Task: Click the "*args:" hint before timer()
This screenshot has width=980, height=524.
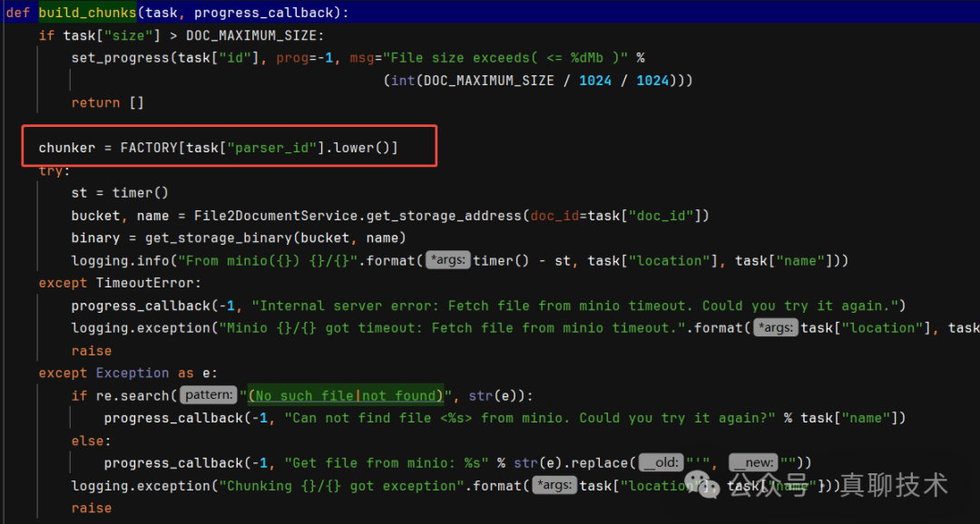Action: (x=448, y=260)
